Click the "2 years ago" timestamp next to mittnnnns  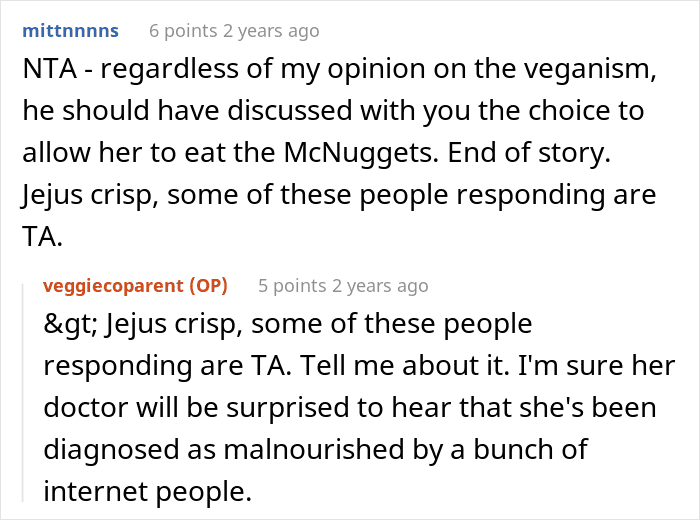tap(271, 31)
